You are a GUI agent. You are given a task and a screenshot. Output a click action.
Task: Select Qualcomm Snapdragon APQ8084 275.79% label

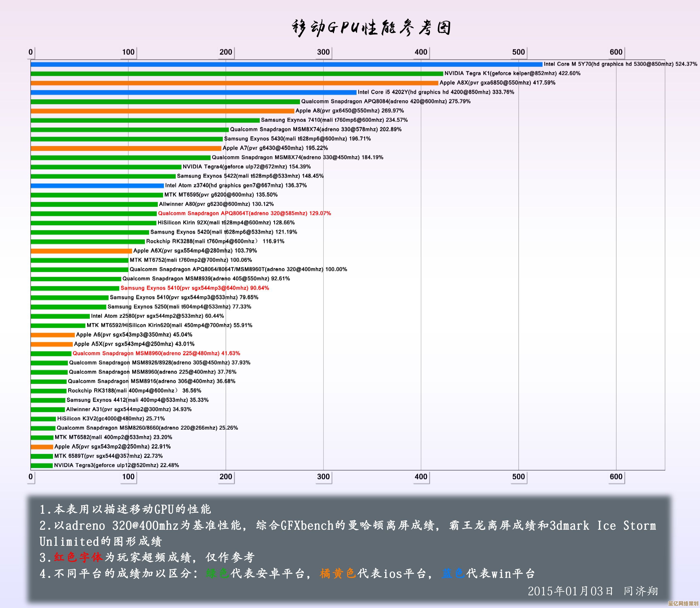pos(386,101)
